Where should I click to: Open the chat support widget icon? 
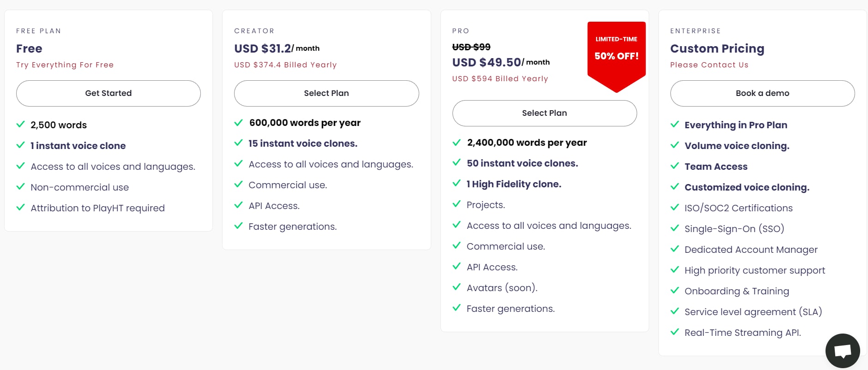[x=843, y=351]
